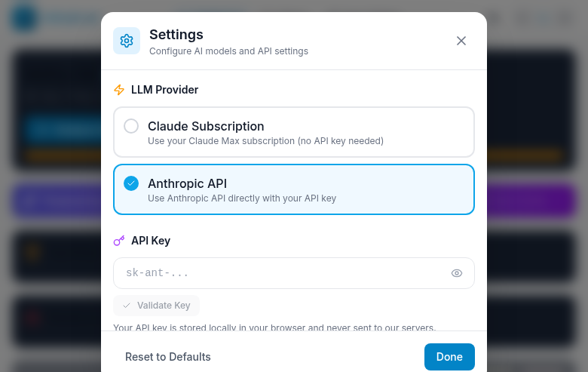
Task: Click the API Key section label
Action: (151, 241)
